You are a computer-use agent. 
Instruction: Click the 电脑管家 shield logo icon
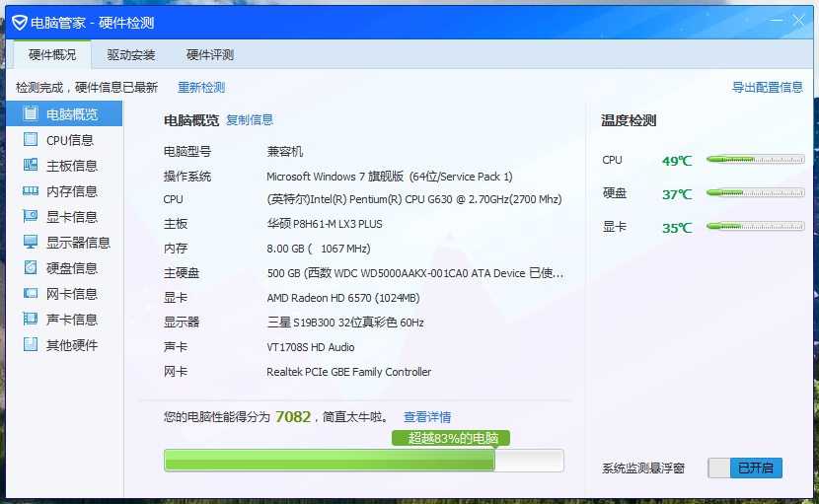pyautogui.click(x=20, y=23)
